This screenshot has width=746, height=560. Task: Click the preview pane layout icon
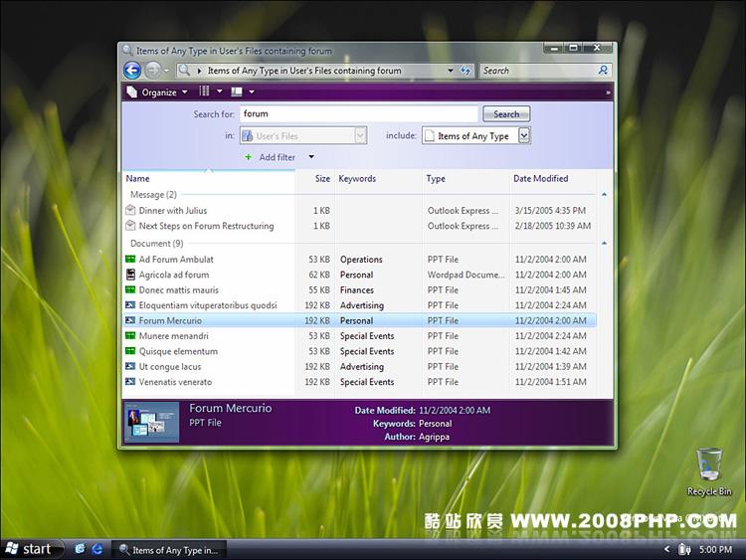(237, 93)
